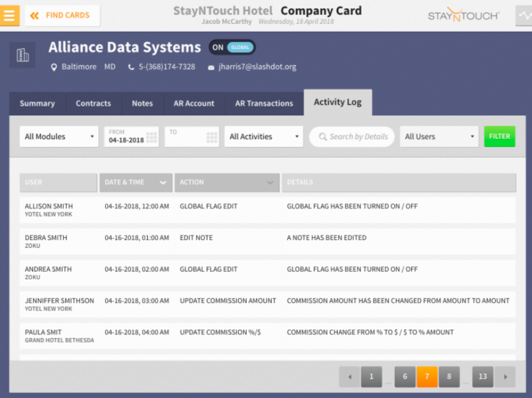Screen dimensions: 532x398
Task: Click the StayNTouch logo
Action: 463,15
